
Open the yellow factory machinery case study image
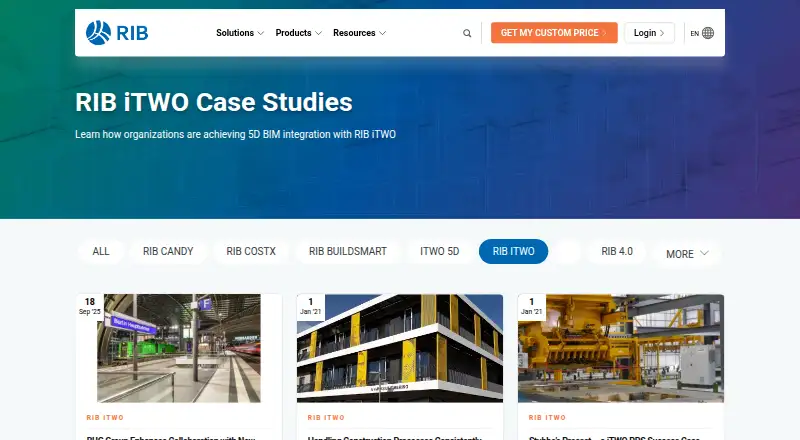point(620,348)
